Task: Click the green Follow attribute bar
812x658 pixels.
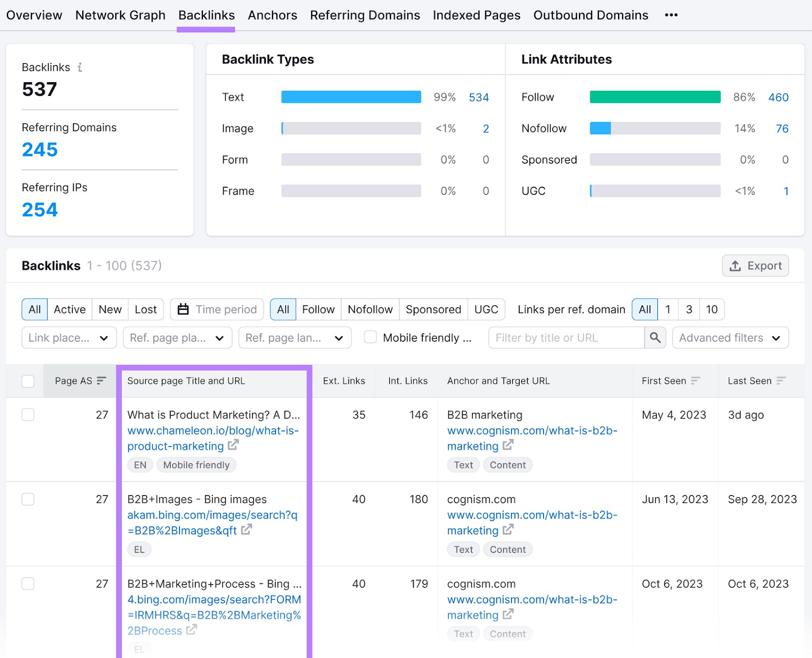Action: (x=655, y=97)
